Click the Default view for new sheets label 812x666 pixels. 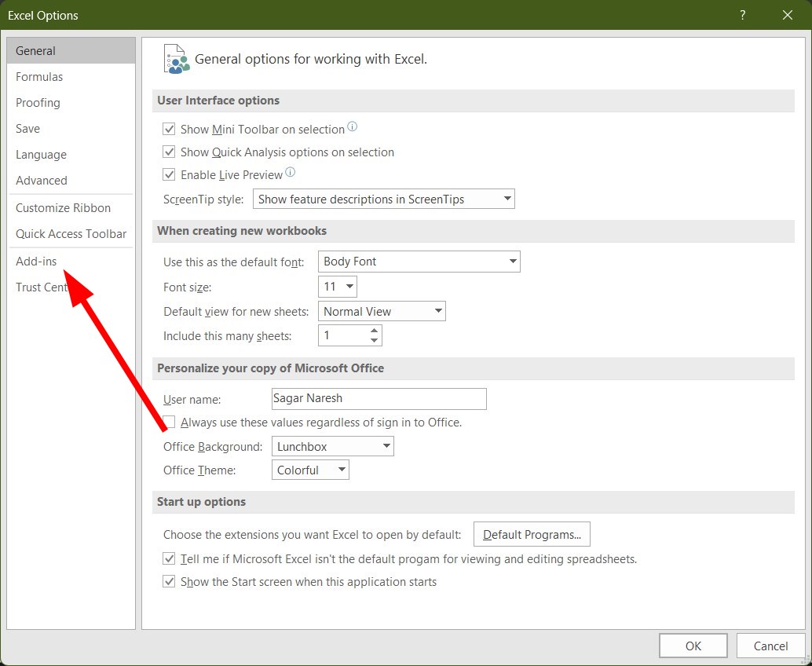(236, 312)
